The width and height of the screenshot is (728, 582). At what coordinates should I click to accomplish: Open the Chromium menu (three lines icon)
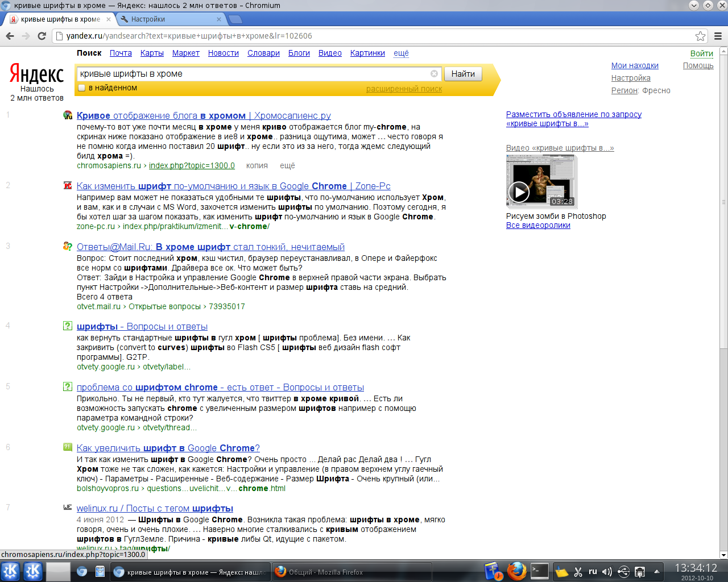718,36
